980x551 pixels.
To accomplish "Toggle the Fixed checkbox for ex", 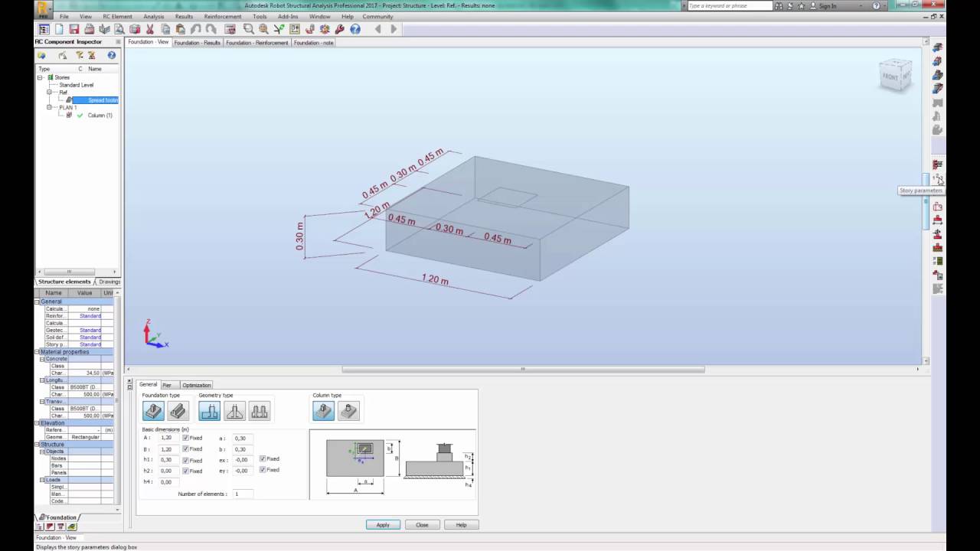I will (263, 458).
